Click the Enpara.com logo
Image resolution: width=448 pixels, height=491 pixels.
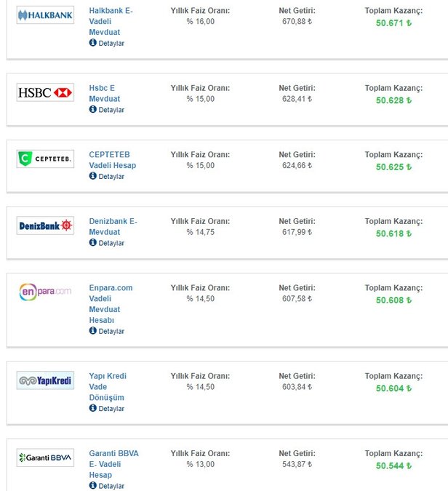[x=45, y=292]
